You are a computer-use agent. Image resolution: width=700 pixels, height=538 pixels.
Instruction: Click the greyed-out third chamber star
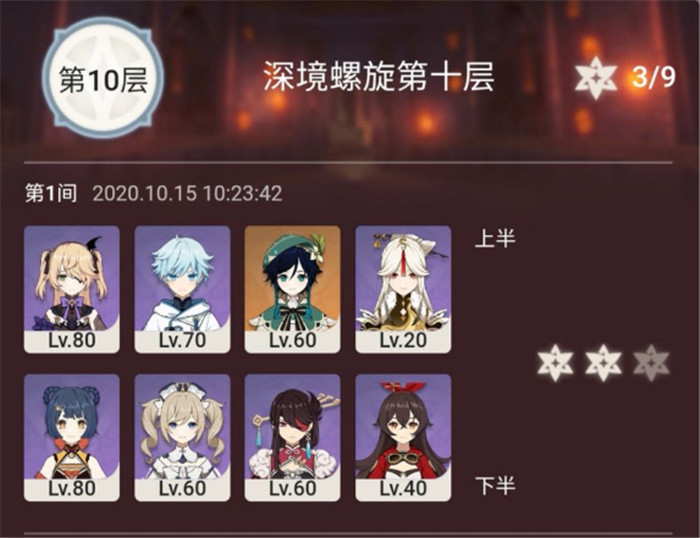click(x=651, y=363)
